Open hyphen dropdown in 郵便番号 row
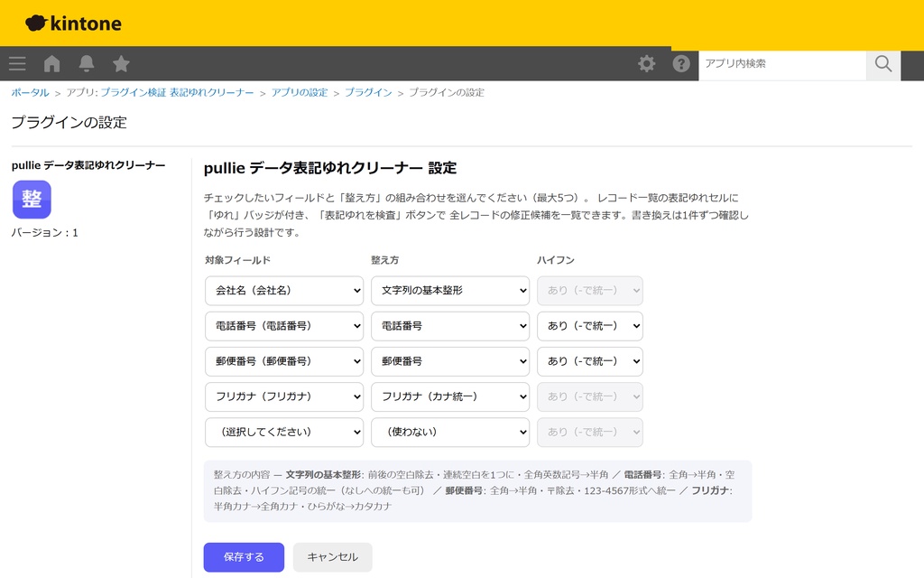 pyautogui.click(x=590, y=361)
